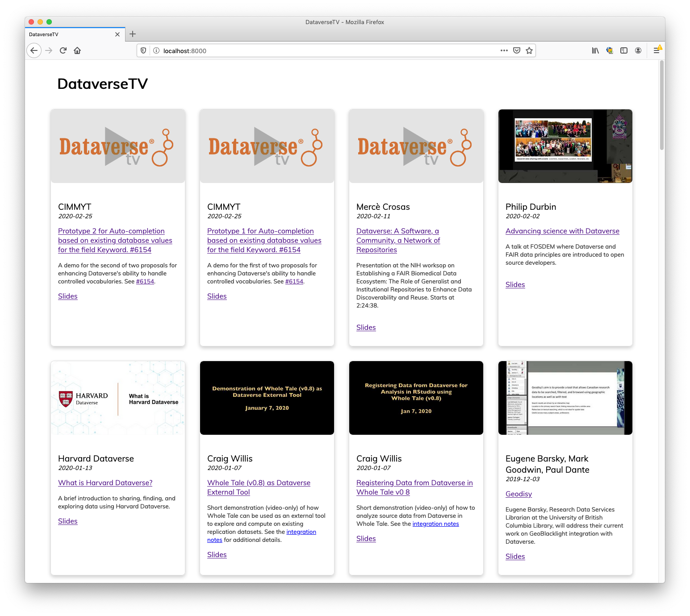Viewport: 690px width, 616px height.
Task: Open #6154 issue link in Prototype 1 description
Action: tap(294, 281)
